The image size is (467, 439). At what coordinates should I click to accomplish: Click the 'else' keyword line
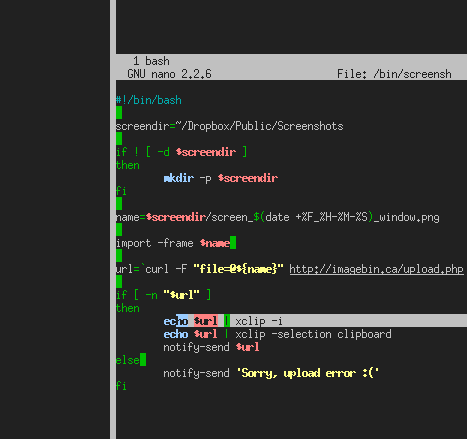pos(127,360)
